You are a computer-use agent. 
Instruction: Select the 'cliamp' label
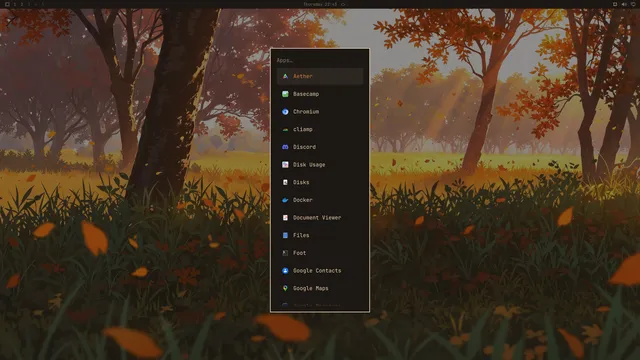(303, 129)
